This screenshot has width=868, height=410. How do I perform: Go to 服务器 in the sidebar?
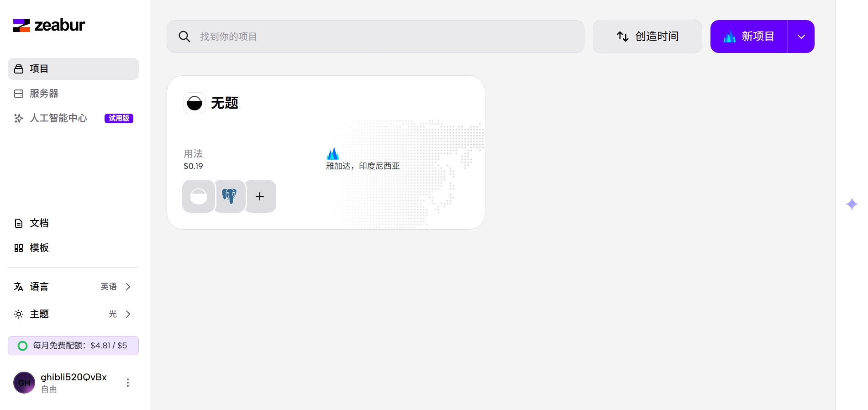(44, 94)
